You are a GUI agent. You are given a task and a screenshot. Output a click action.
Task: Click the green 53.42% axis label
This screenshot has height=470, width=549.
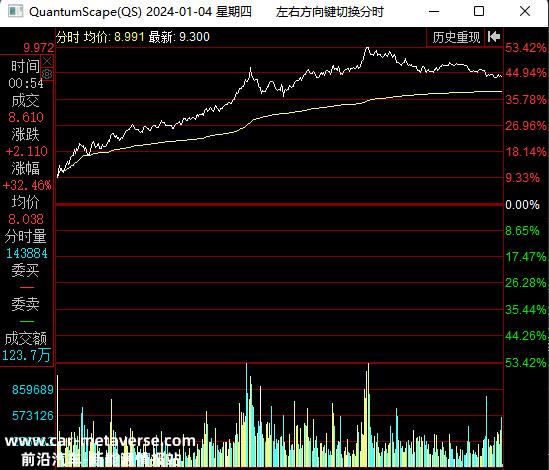(526, 362)
